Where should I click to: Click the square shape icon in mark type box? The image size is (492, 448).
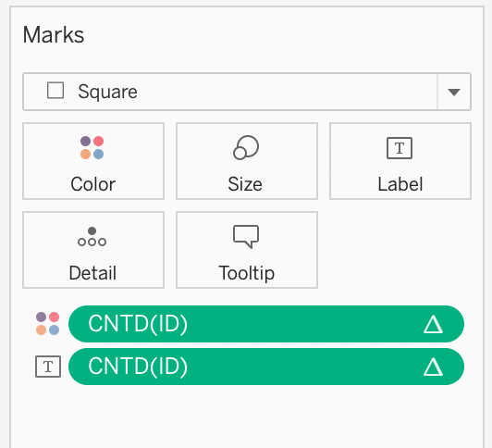coord(55,91)
